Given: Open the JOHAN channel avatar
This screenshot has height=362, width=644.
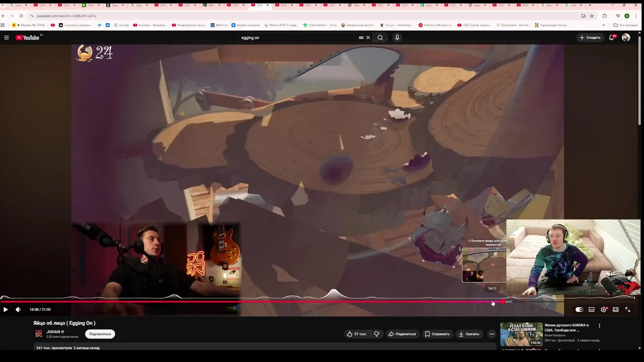Looking at the screenshot, I should coord(39,334).
